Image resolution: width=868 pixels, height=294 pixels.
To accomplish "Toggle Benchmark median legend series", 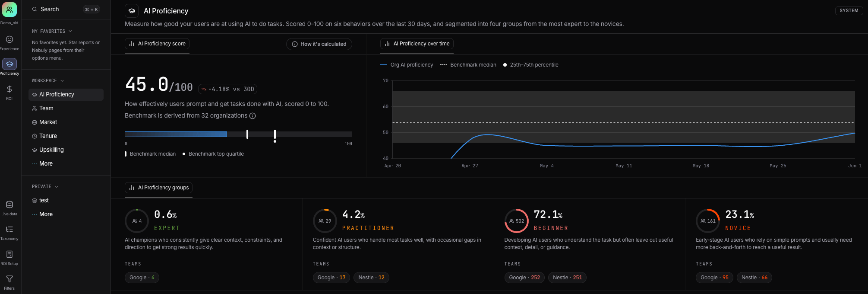I will (x=468, y=65).
